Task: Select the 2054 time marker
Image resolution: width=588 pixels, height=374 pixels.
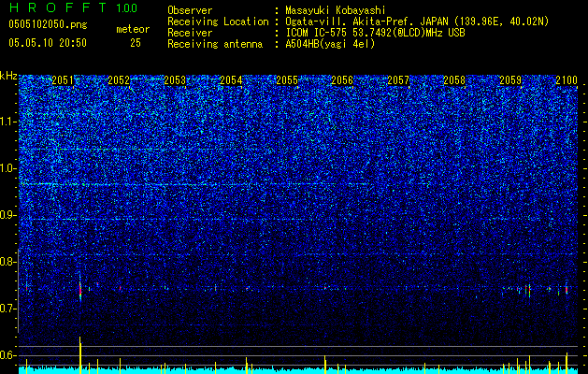Action: (x=231, y=80)
